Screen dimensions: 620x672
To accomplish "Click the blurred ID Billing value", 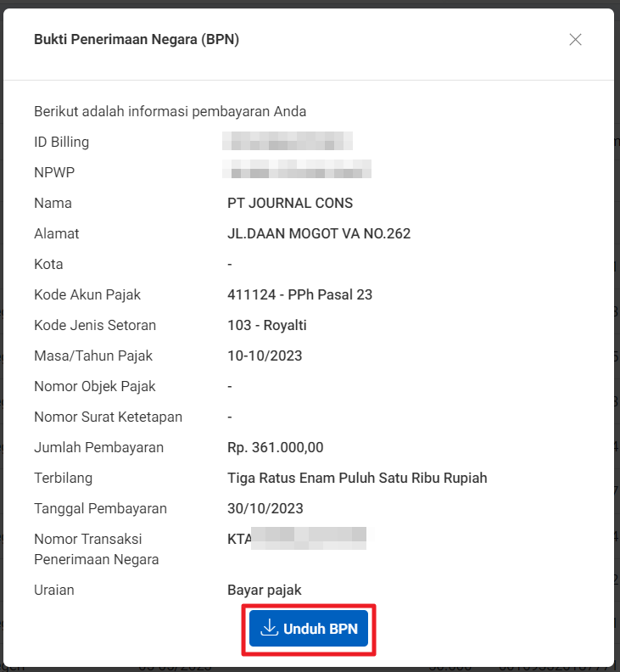I will click(x=288, y=142).
